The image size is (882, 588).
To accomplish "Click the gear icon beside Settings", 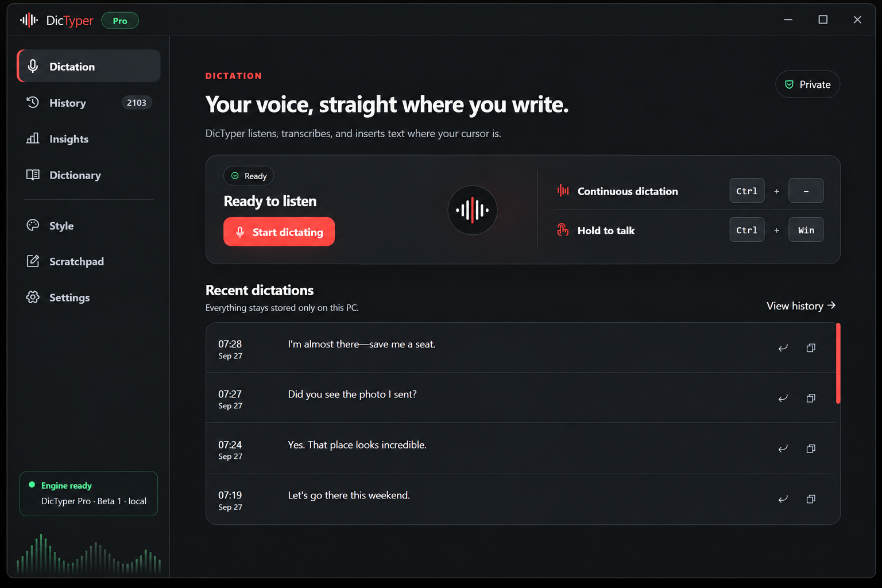I will [x=33, y=297].
